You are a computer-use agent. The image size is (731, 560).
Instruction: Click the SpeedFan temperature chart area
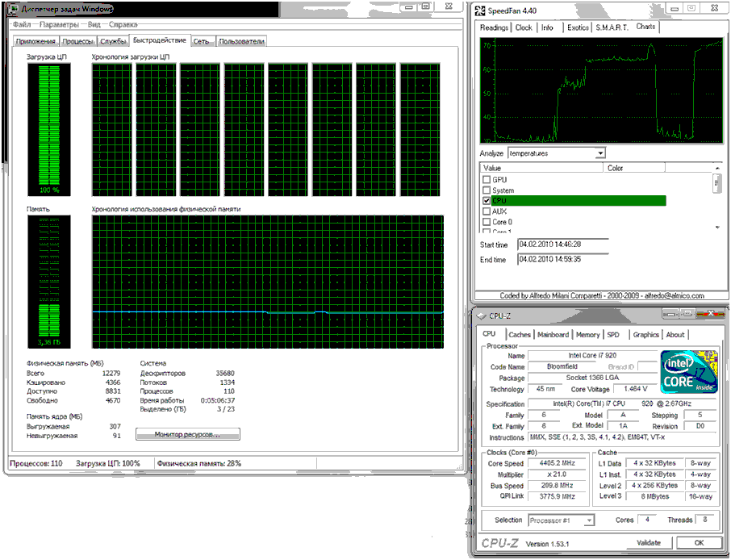[601, 90]
